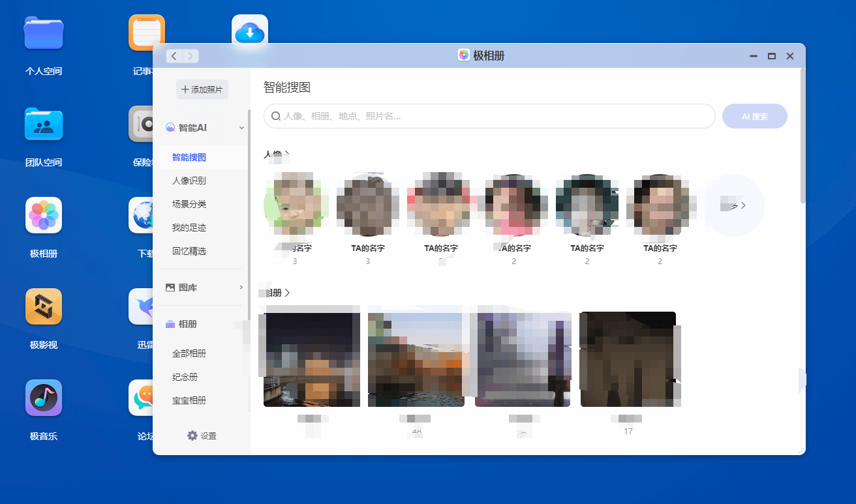Click the 极相册 window title
The height and width of the screenshot is (504, 856).
click(489, 56)
